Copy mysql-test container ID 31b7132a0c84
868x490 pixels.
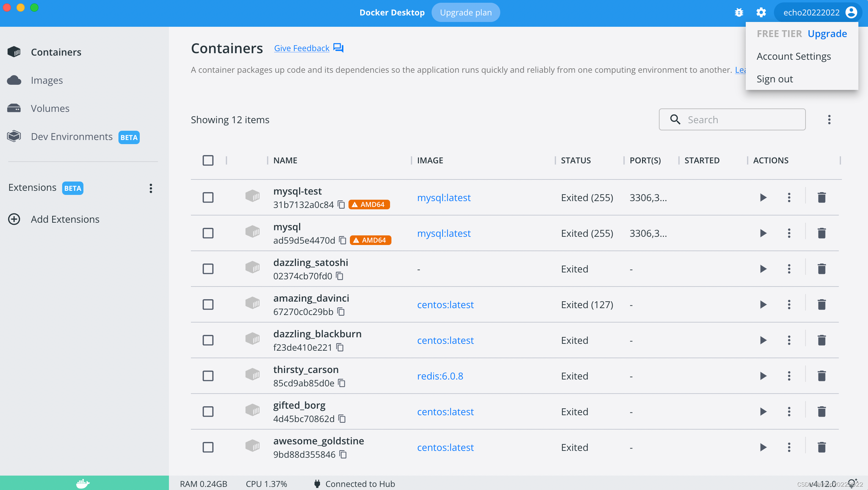(x=341, y=205)
